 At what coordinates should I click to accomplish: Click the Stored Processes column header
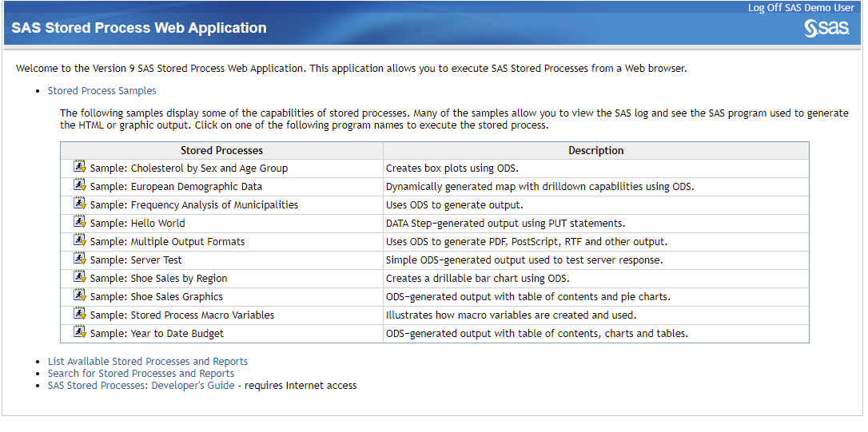(221, 151)
